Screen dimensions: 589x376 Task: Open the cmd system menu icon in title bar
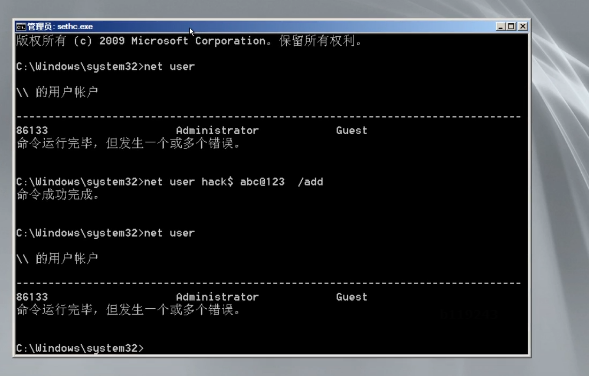21,27
